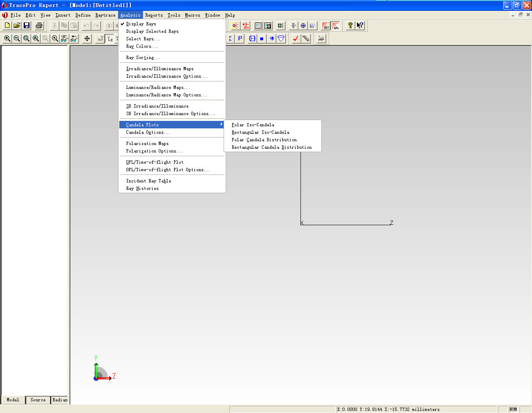Click the SRT rays icon
Screen dimensions: 532x413
325,26
